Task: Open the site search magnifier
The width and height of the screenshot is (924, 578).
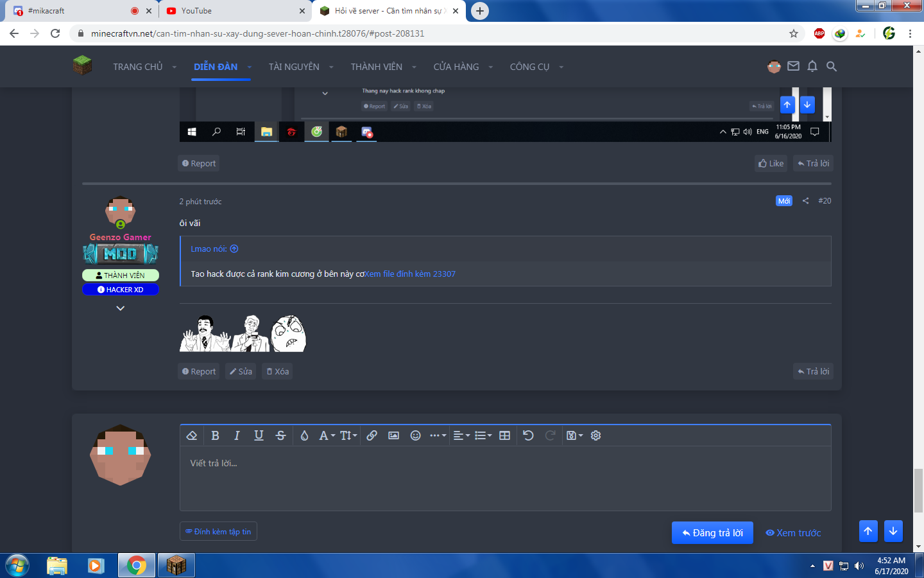Action: point(832,66)
